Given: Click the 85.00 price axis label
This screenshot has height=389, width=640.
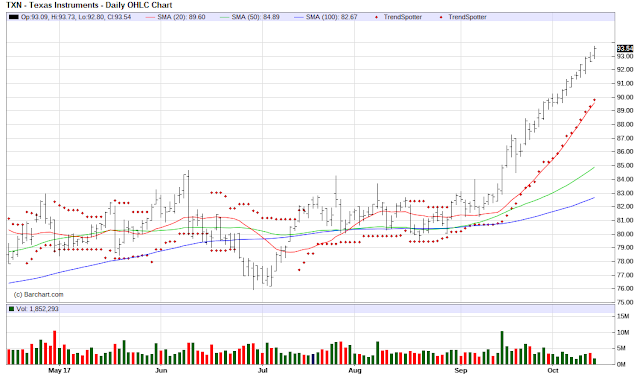Looking at the screenshot, I should pyautogui.click(x=625, y=165).
